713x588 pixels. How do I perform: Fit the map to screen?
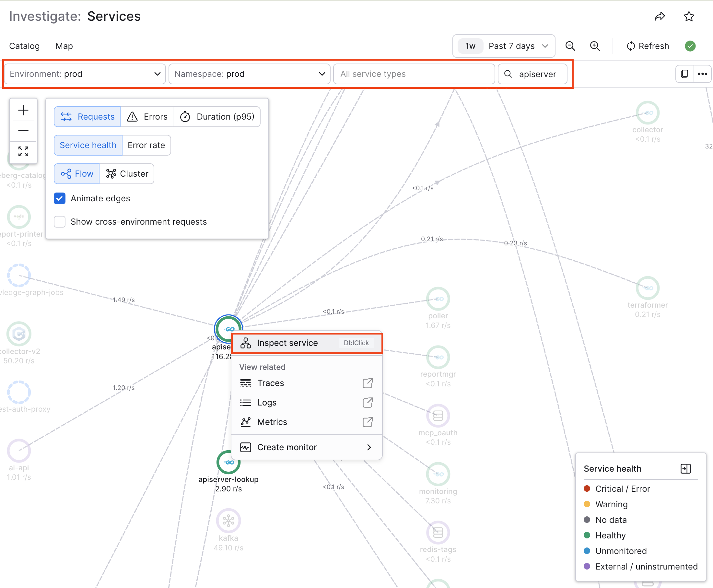[23, 151]
